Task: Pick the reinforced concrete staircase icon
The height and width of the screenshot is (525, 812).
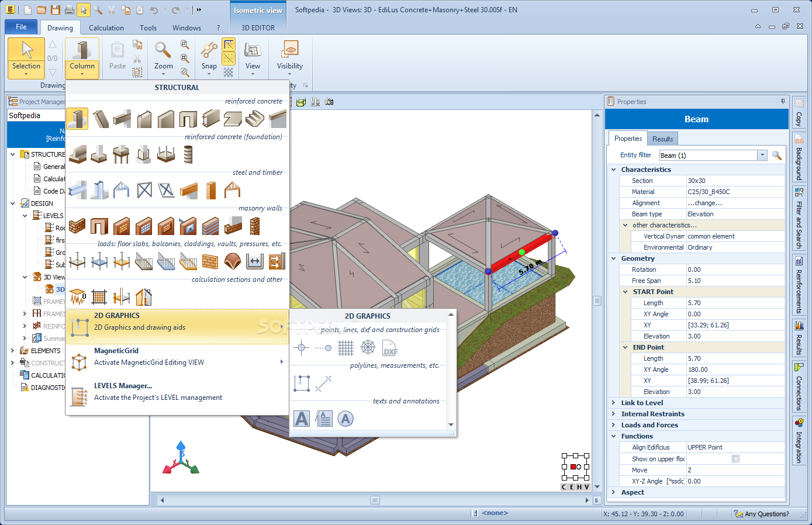Action: coord(255,119)
